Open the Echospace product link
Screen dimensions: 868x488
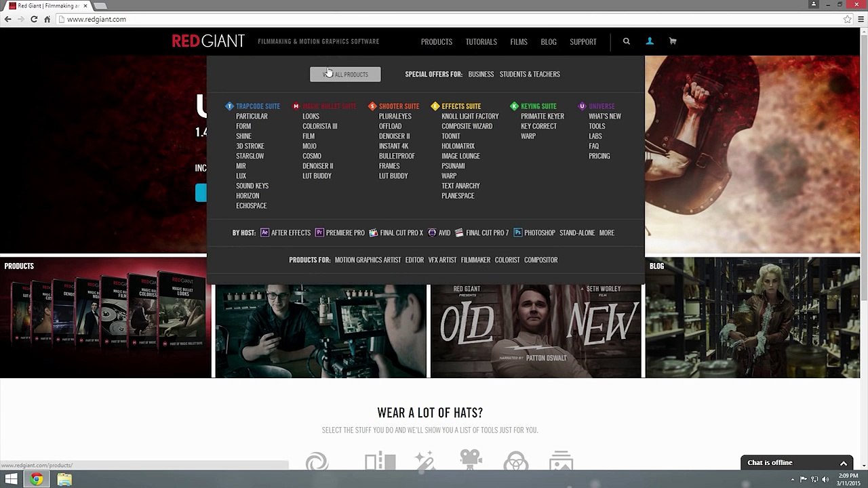(251, 205)
